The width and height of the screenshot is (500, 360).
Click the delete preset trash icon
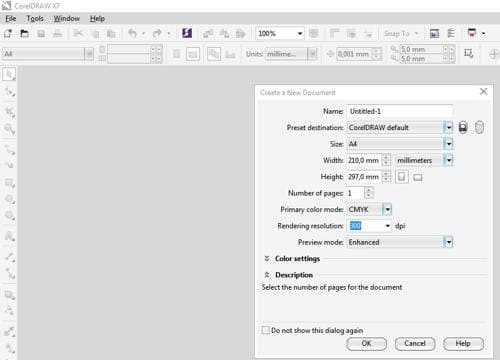click(479, 127)
